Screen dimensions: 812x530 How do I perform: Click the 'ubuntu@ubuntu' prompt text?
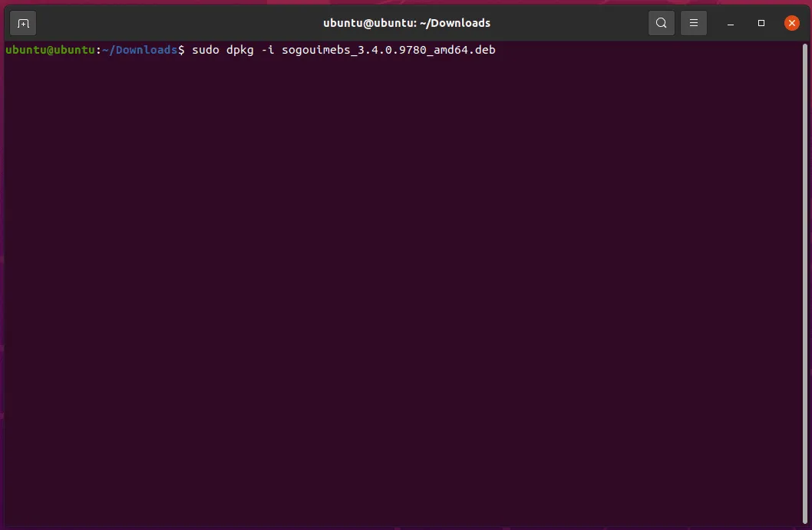click(x=50, y=50)
